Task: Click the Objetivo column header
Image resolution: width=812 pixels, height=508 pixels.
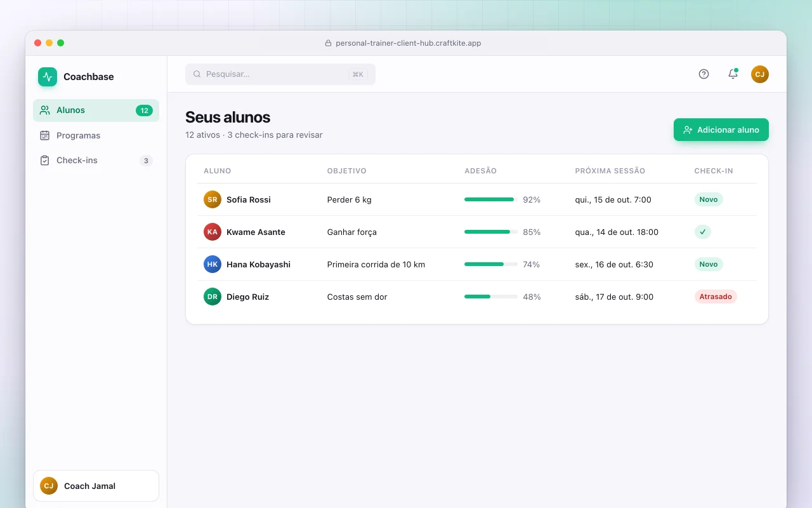Action: (x=347, y=171)
